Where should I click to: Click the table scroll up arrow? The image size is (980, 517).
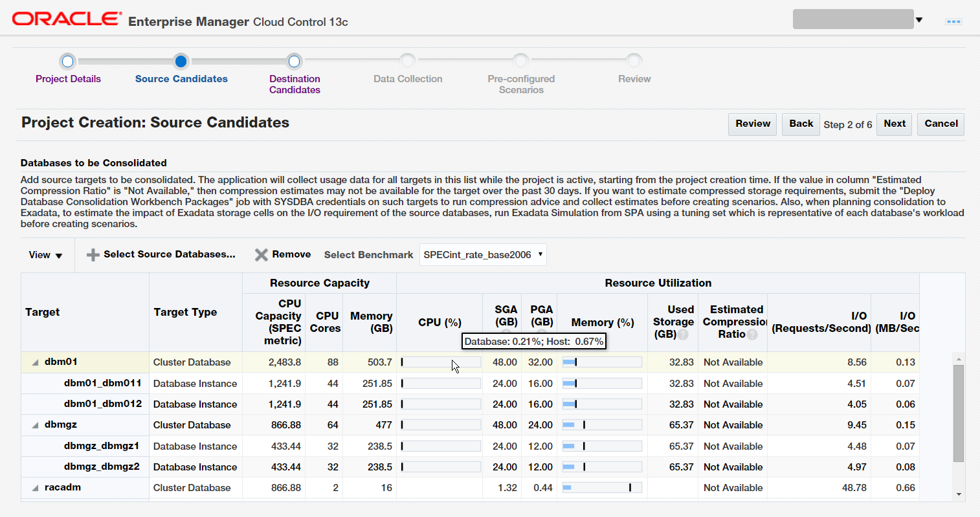point(959,358)
